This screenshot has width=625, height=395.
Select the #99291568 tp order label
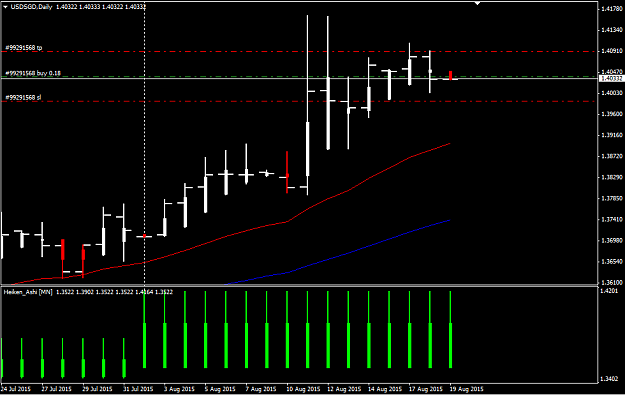24,48
